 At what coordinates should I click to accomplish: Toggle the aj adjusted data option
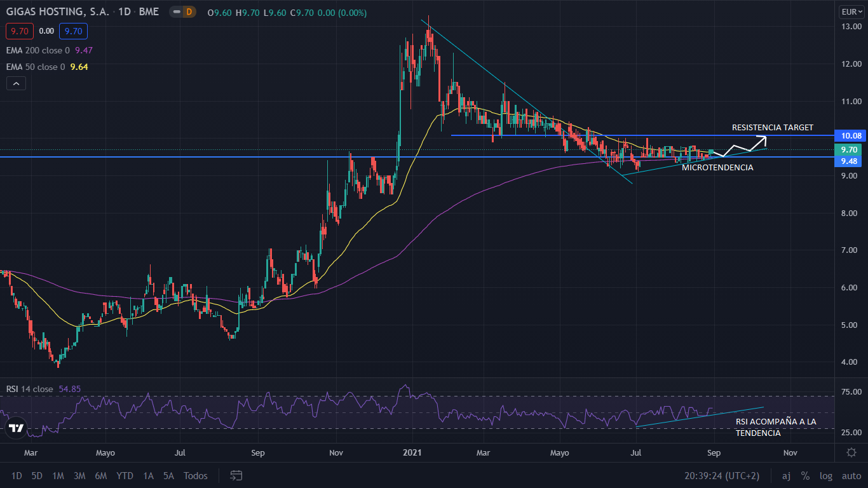click(x=786, y=475)
